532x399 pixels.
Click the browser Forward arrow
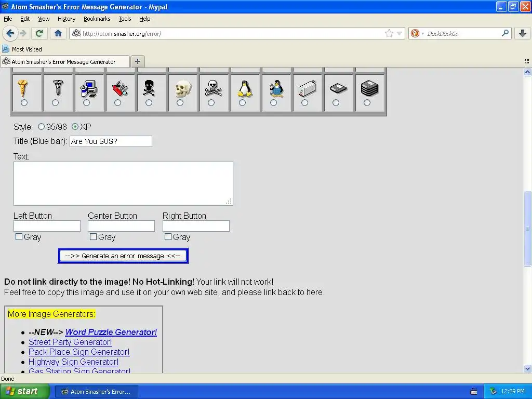pyautogui.click(x=23, y=33)
